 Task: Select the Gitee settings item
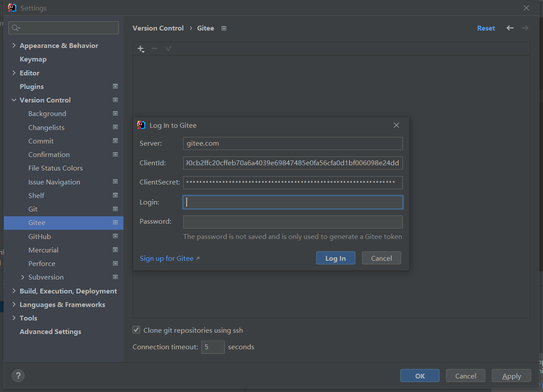coord(64,223)
